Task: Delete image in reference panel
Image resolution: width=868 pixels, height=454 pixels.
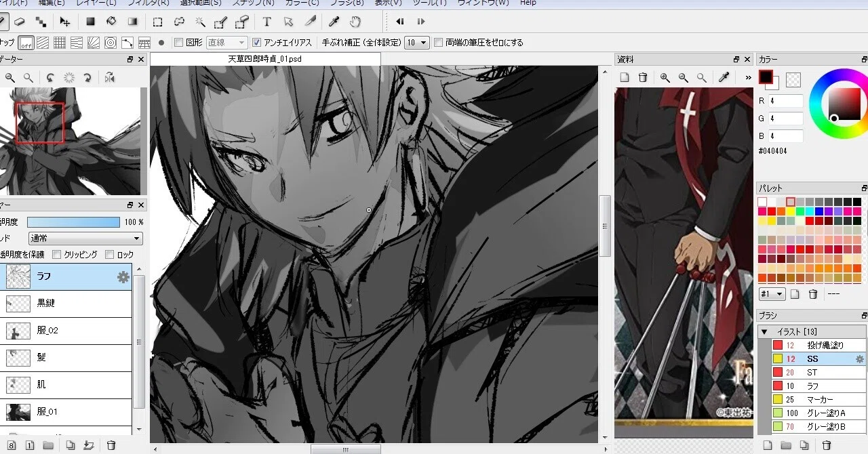Action: (x=643, y=78)
